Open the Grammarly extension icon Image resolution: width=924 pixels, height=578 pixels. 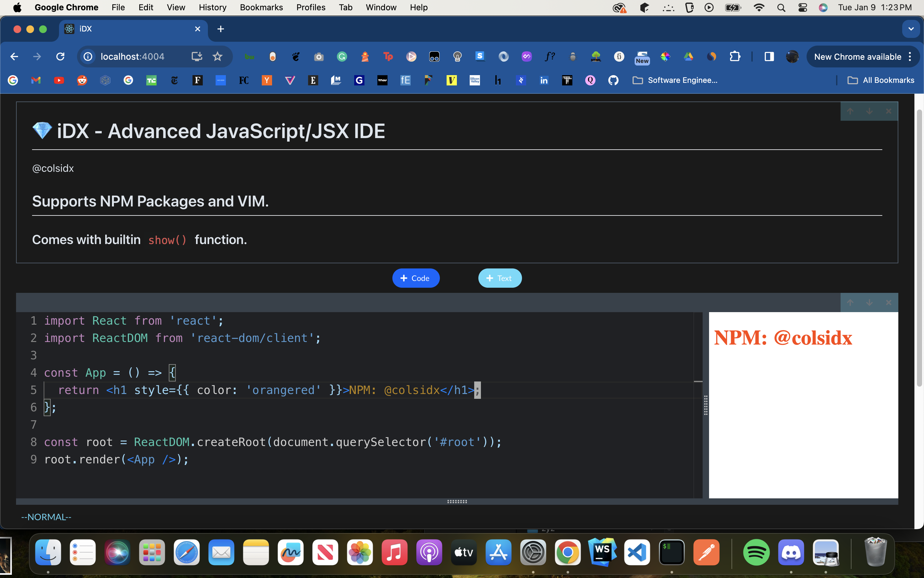pyautogui.click(x=342, y=57)
